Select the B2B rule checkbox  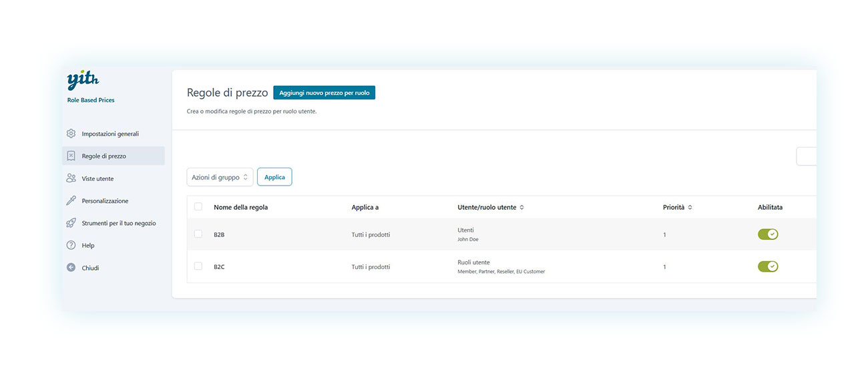click(x=198, y=234)
